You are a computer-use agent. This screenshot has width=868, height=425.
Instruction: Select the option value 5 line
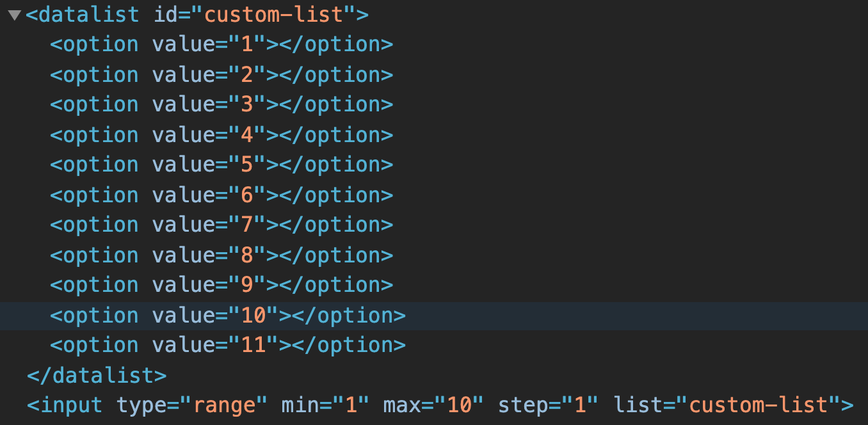click(x=221, y=164)
